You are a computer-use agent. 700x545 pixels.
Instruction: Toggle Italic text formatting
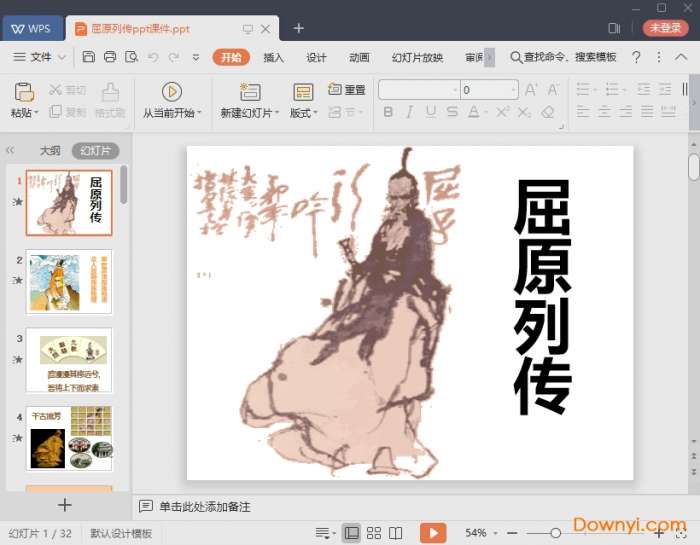(411, 112)
